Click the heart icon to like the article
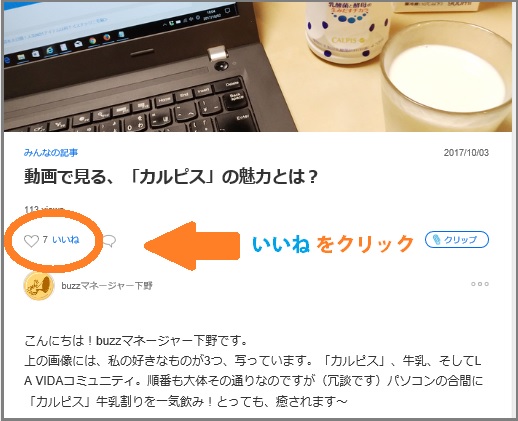The height and width of the screenshot is (421, 518). pos(31,241)
